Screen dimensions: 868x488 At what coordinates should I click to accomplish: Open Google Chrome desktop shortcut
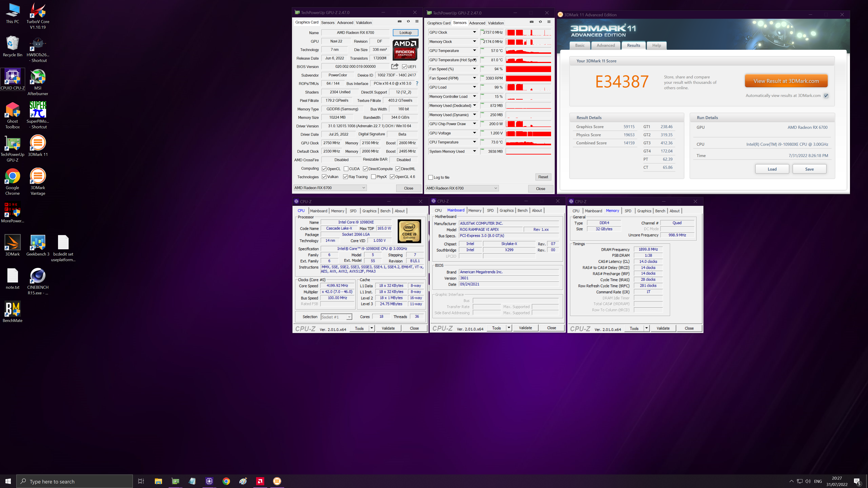point(12,181)
